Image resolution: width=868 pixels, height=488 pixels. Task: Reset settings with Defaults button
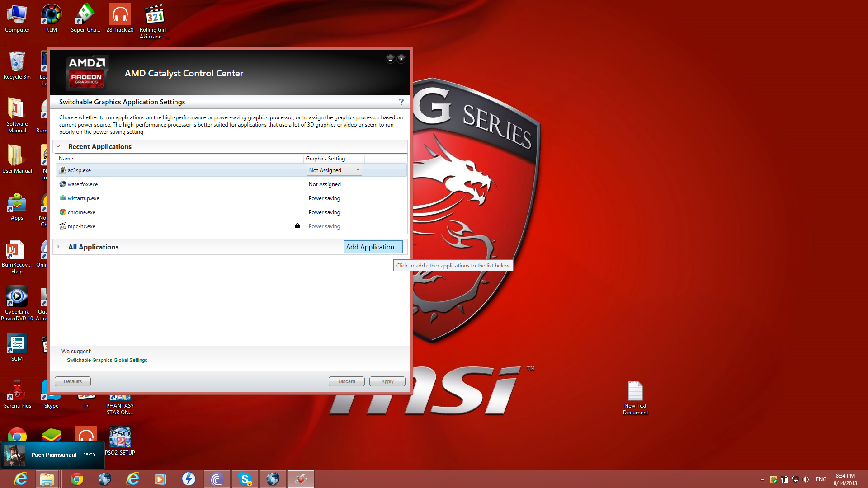pos(73,381)
